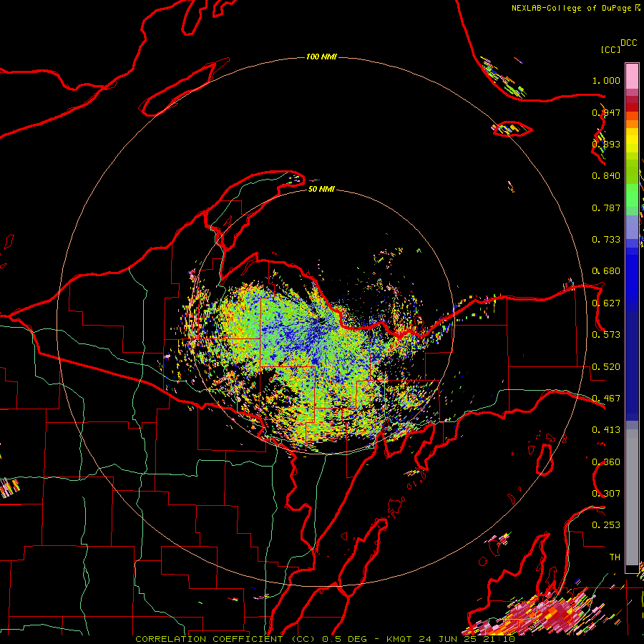Click the 0.253 color scale value
Viewport: 644px width, 644px height.
click(606, 525)
